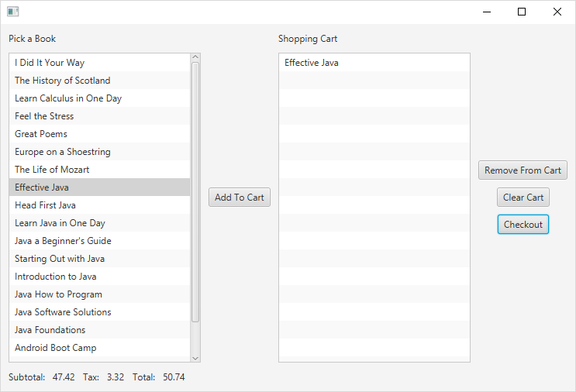Select Head First Java
576x392 pixels.
pyautogui.click(x=99, y=205)
